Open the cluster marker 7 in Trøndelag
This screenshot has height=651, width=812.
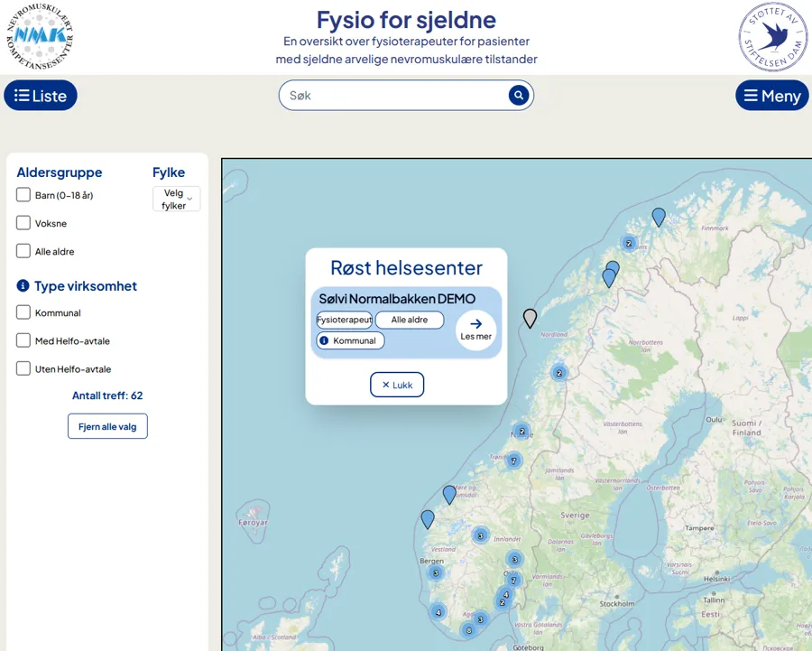click(x=513, y=460)
